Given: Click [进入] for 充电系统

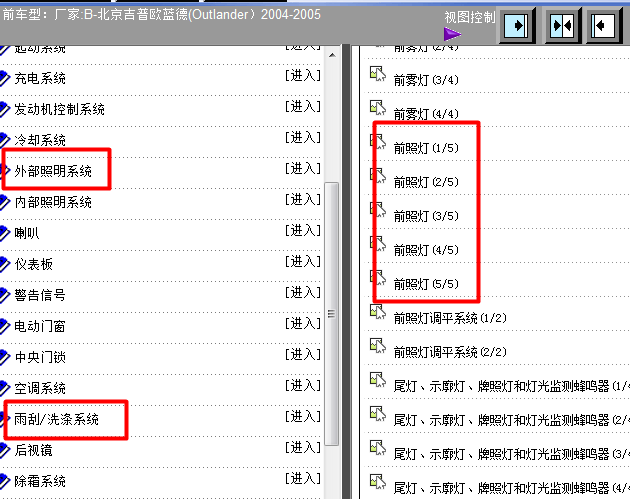Looking at the screenshot, I should [x=303, y=75].
